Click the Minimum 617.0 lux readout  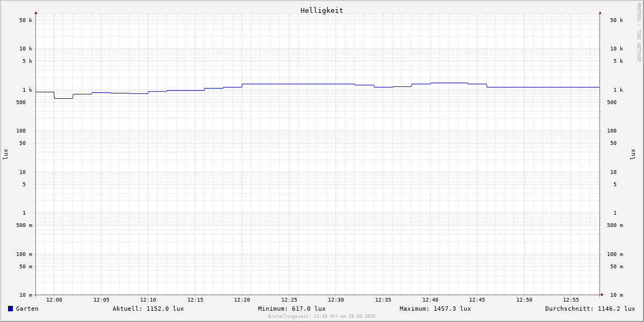pos(291,309)
